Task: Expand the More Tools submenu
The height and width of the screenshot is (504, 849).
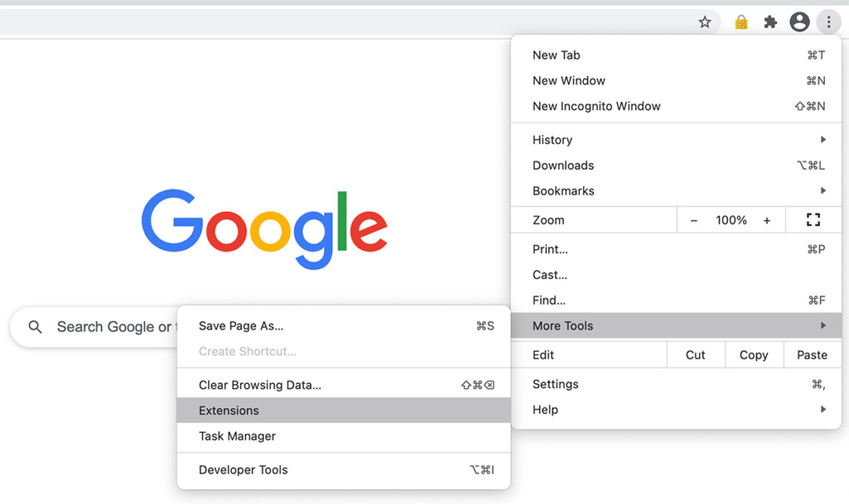Action: pyautogui.click(x=676, y=325)
